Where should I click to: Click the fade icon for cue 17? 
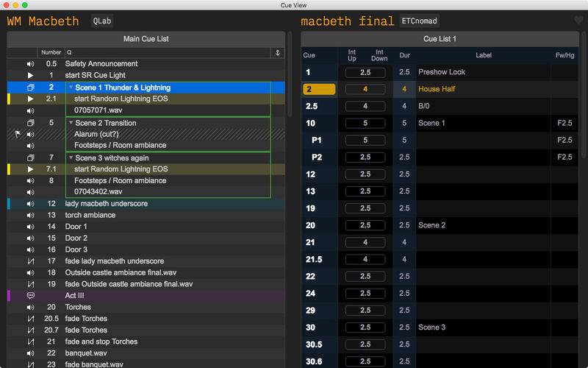pos(30,261)
